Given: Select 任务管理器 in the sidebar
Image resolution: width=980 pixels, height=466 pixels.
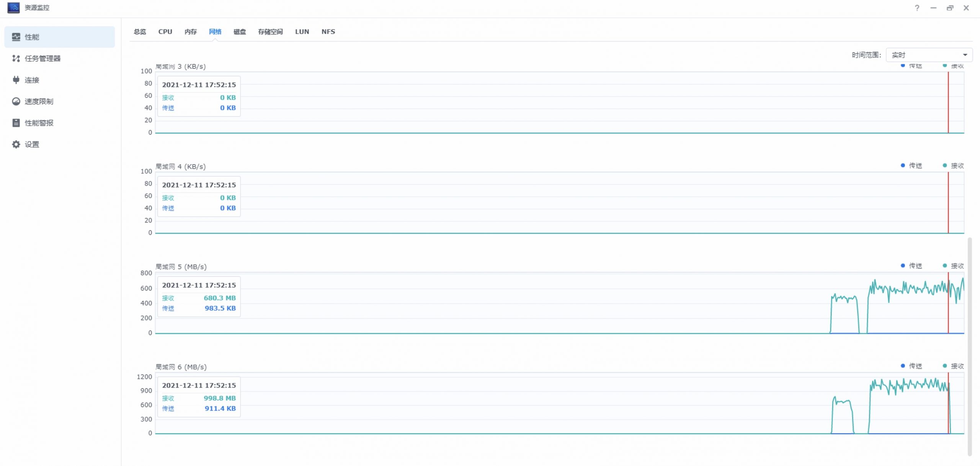Looking at the screenshot, I should [59, 58].
